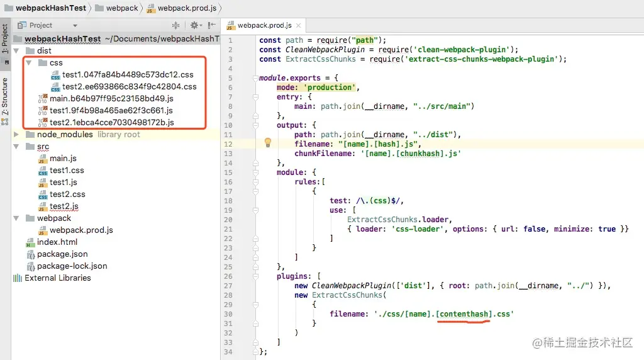Open the 1: Project tool window tab
The image size is (644, 360).
pyautogui.click(x=5, y=38)
